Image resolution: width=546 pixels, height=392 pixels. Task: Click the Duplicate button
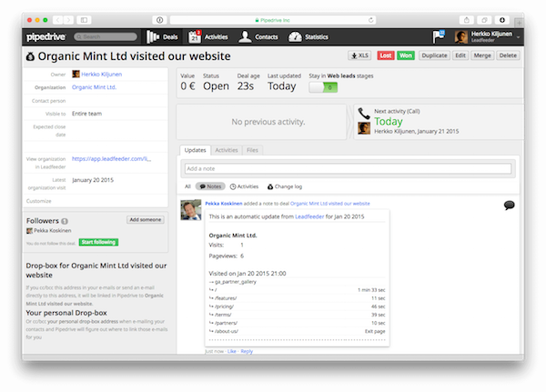click(x=434, y=55)
